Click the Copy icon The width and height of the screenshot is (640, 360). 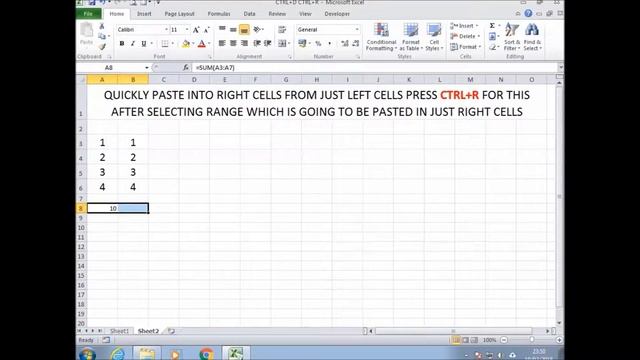click(102, 36)
